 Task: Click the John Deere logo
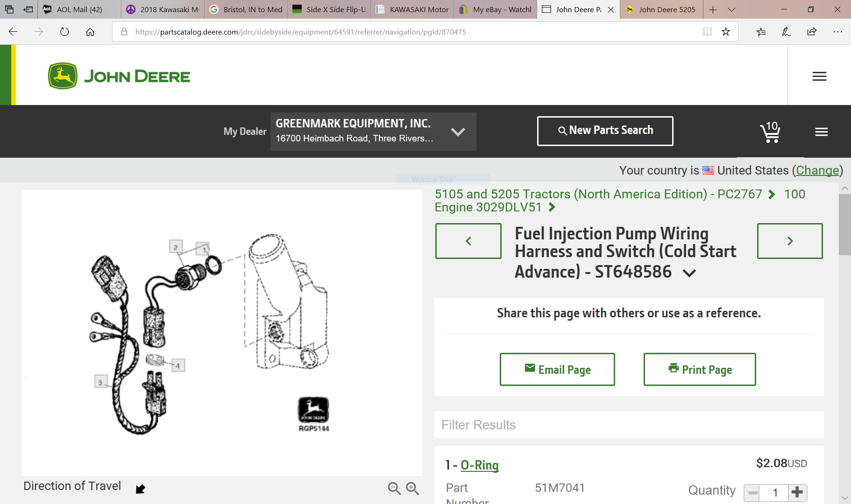[119, 76]
